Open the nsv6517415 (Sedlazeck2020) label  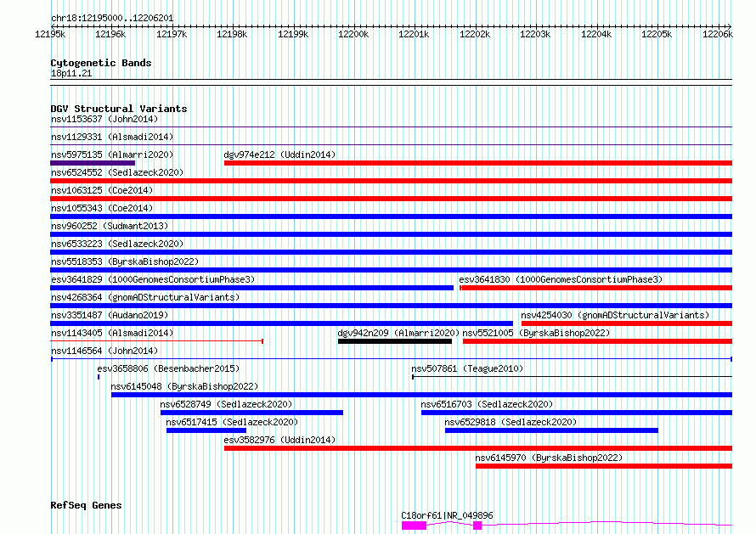(x=232, y=422)
